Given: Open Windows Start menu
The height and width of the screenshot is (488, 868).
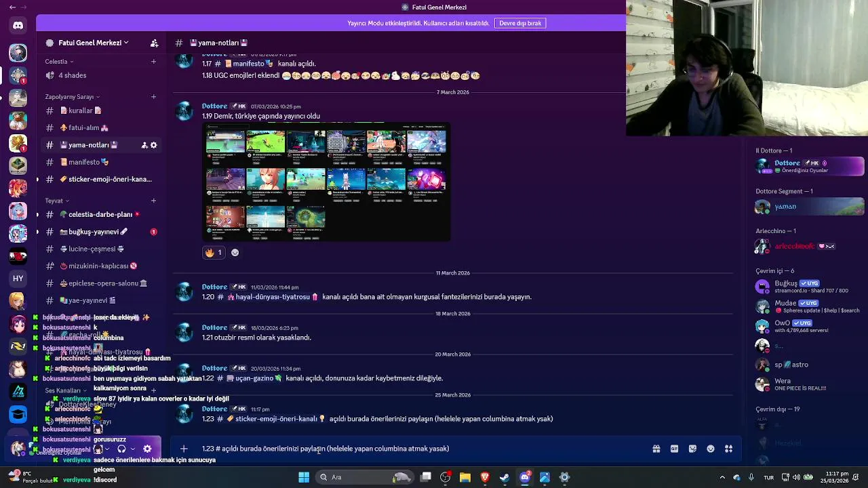Looking at the screenshot, I should pyautogui.click(x=304, y=477).
